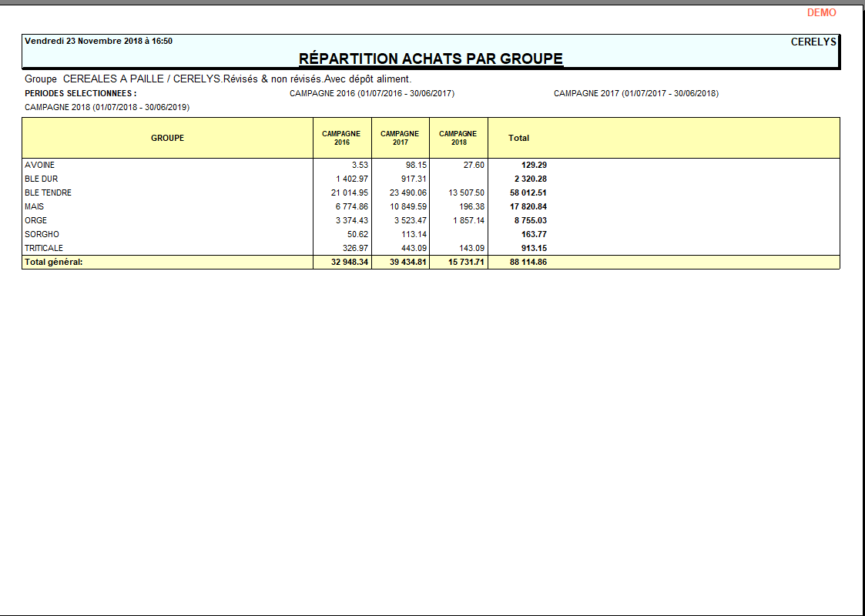Click the report title RÉPARTITION ACHATS PAR GROUPE
The image size is (865, 616).
pyautogui.click(x=431, y=58)
